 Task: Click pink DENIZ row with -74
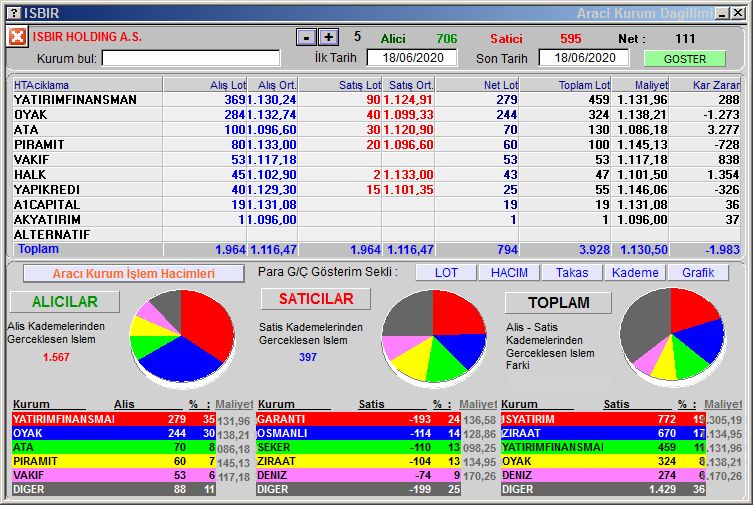tap(358, 475)
